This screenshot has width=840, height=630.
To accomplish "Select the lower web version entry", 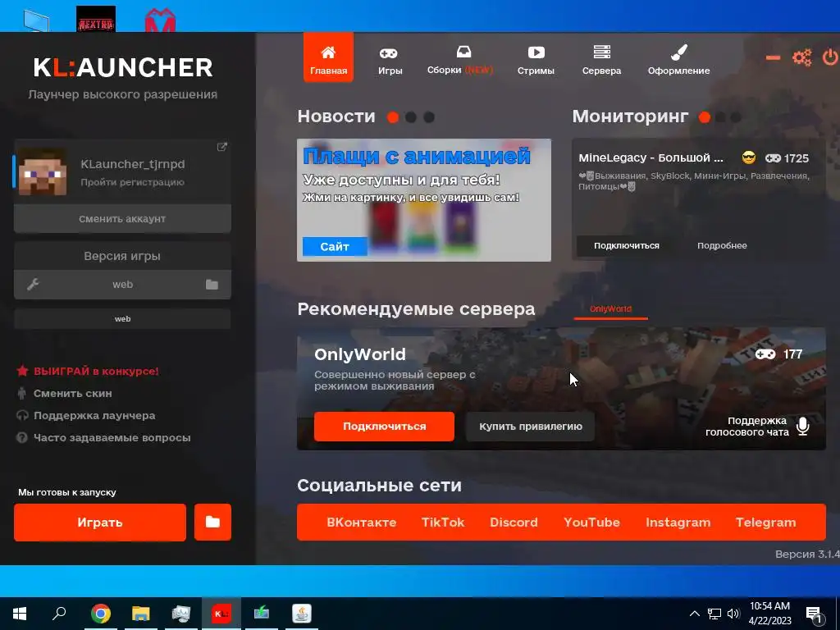I will point(122,319).
